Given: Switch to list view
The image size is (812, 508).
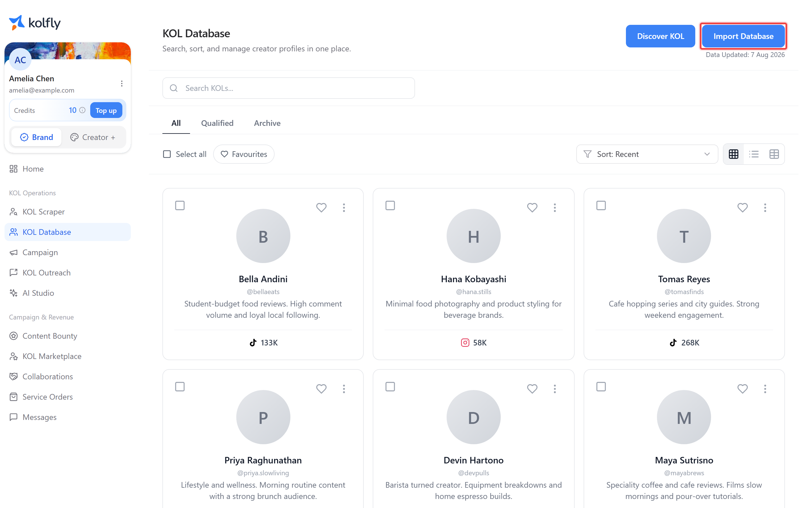Looking at the screenshot, I should 754,154.
